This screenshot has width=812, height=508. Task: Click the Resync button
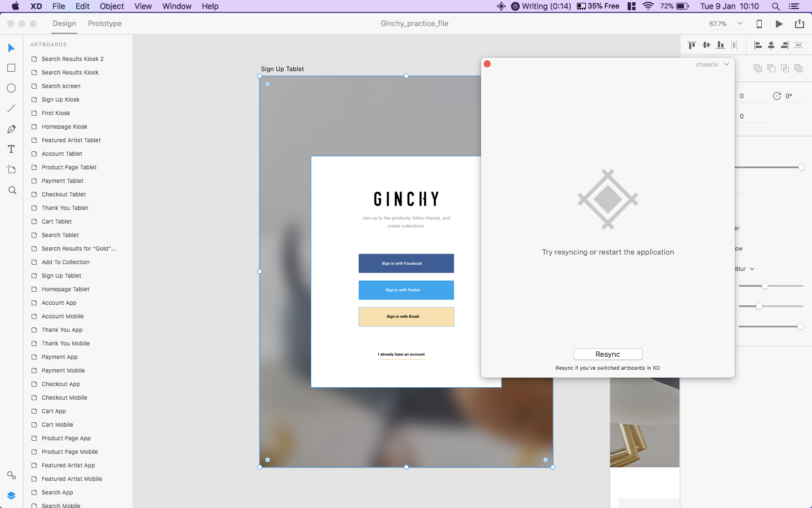[608, 354]
